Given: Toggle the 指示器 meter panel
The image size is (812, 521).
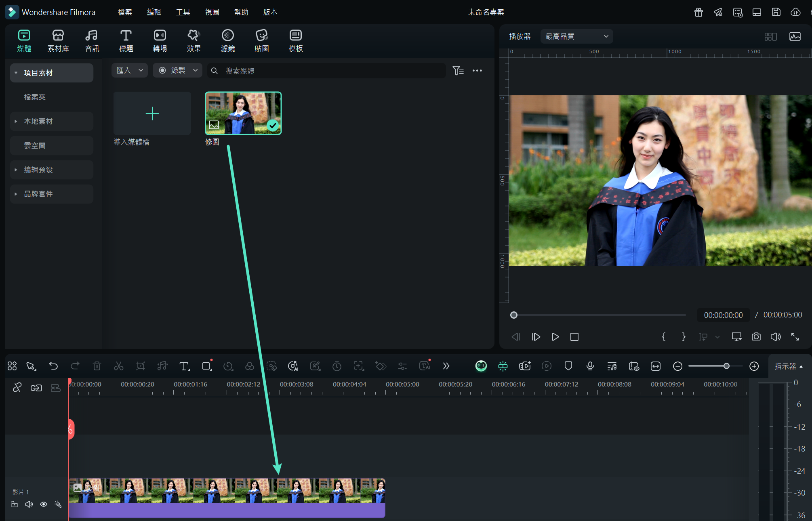Looking at the screenshot, I should (x=789, y=366).
